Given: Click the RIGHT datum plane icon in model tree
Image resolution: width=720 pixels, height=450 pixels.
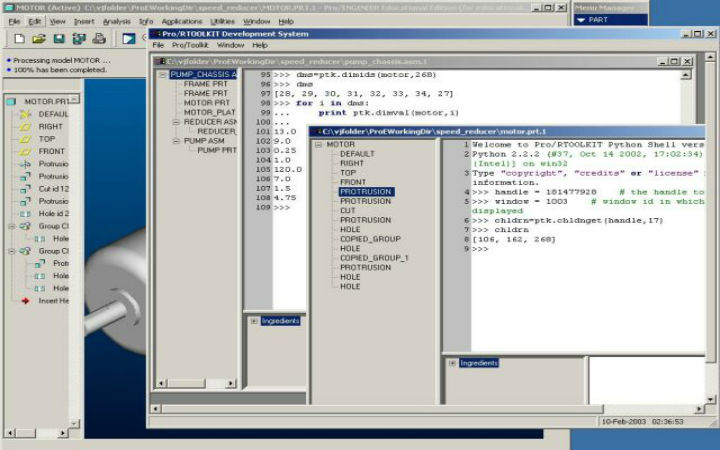Looking at the screenshot, I should (x=25, y=126).
